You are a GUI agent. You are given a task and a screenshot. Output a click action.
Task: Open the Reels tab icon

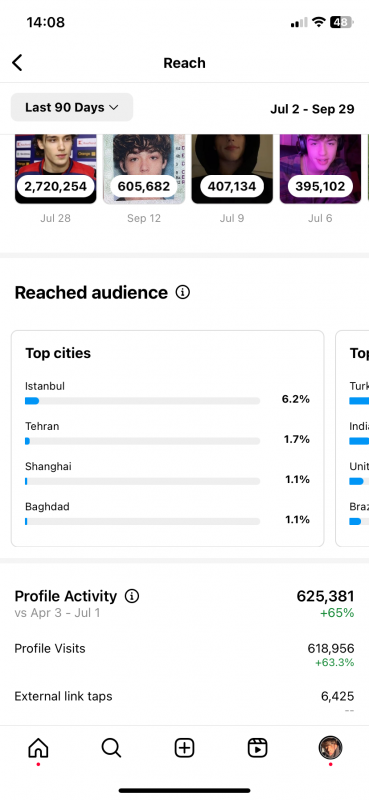pyautogui.click(x=257, y=748)
